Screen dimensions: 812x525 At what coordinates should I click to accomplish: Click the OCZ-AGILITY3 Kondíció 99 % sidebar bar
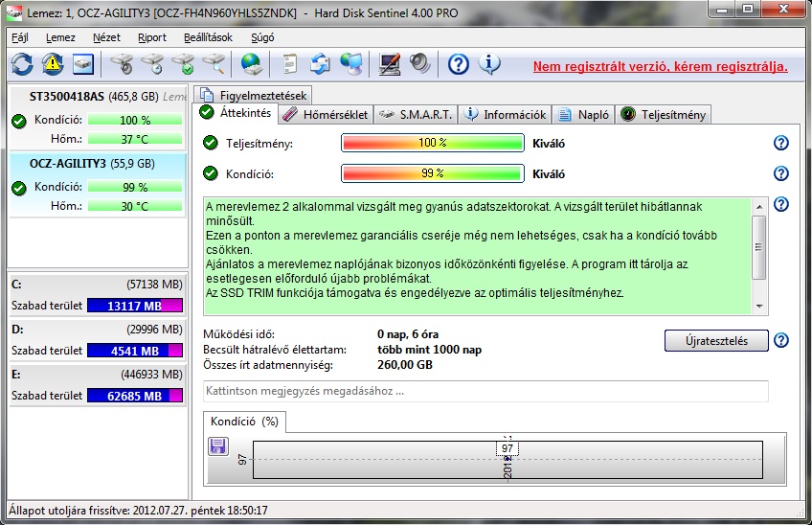[x=135, y=187]
